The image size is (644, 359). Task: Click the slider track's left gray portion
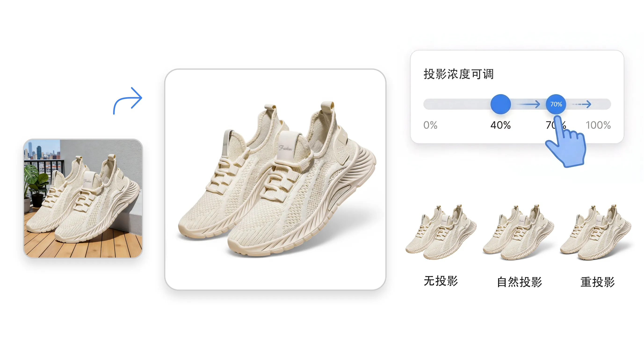pos(457,104)
